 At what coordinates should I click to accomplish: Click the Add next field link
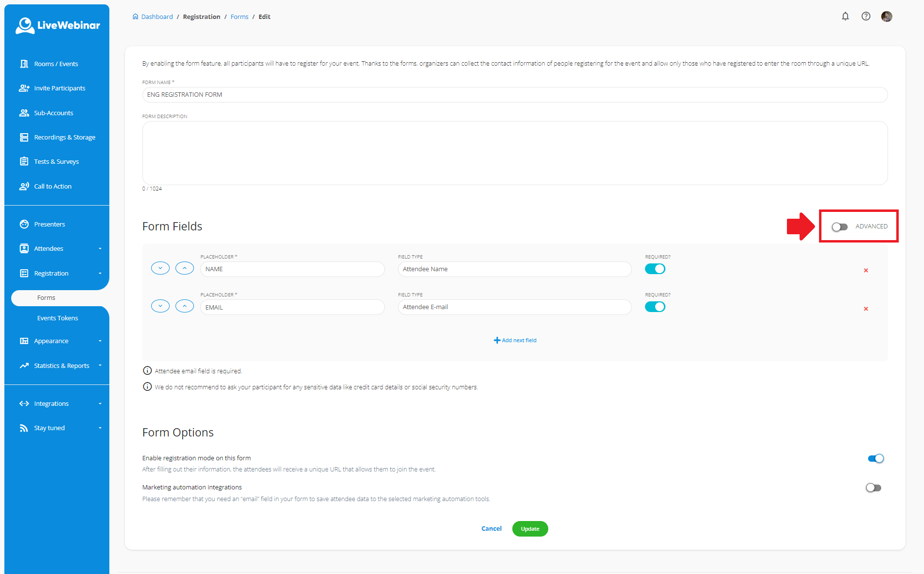[515, 340]
